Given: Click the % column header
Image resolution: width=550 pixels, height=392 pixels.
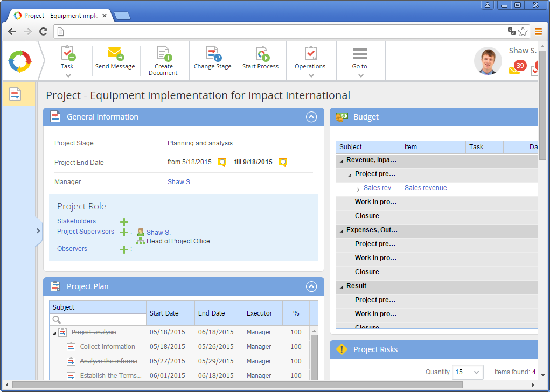Looking at the screenshot, I should (296, 313).
